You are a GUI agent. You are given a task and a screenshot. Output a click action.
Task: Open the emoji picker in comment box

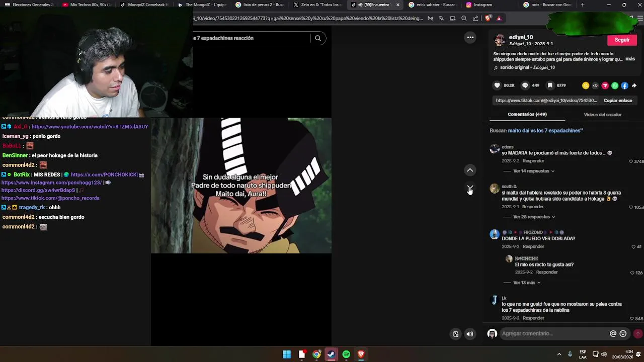point(623,333)
